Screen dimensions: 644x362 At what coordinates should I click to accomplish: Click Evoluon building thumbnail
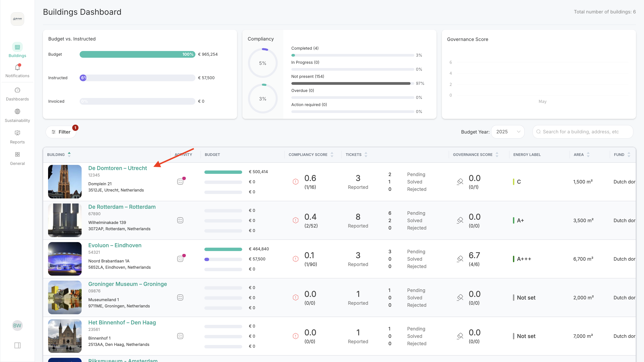coord(65,259)
